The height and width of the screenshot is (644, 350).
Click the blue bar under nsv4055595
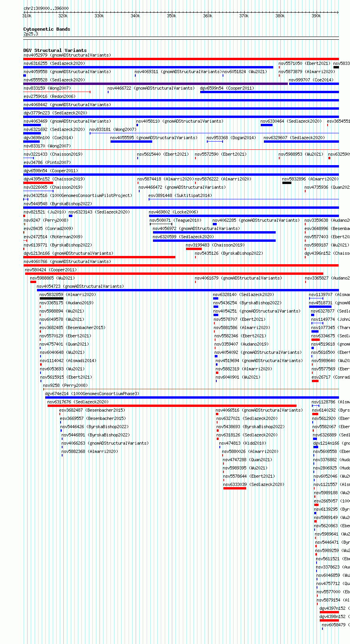(x=131, y=142)
